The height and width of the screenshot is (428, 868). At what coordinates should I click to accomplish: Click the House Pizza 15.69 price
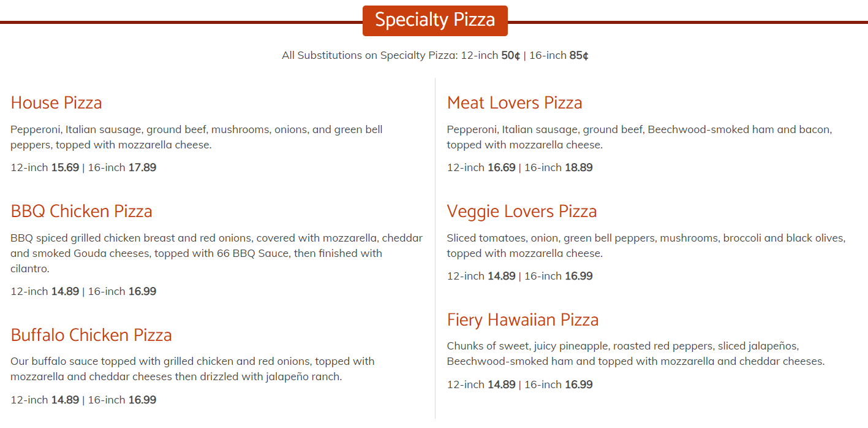tap(65, 167)
